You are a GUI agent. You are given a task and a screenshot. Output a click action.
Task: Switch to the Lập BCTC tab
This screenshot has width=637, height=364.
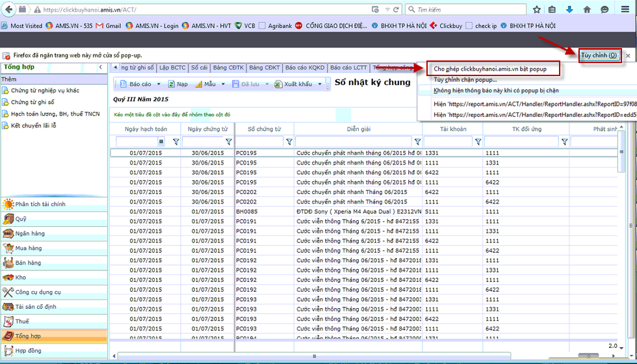[x=172, y=68]
